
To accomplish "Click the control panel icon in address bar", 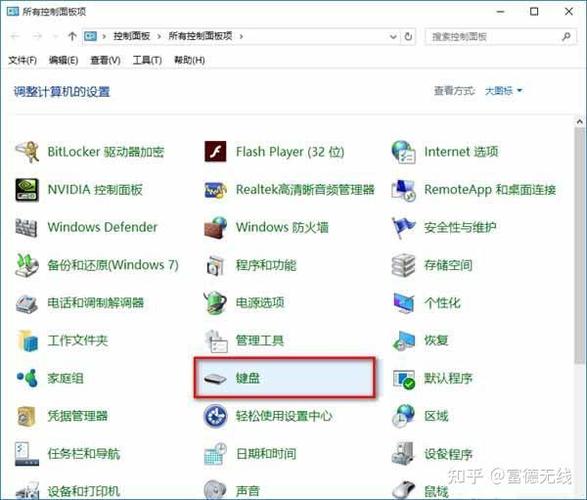I will tap(90, 36).
